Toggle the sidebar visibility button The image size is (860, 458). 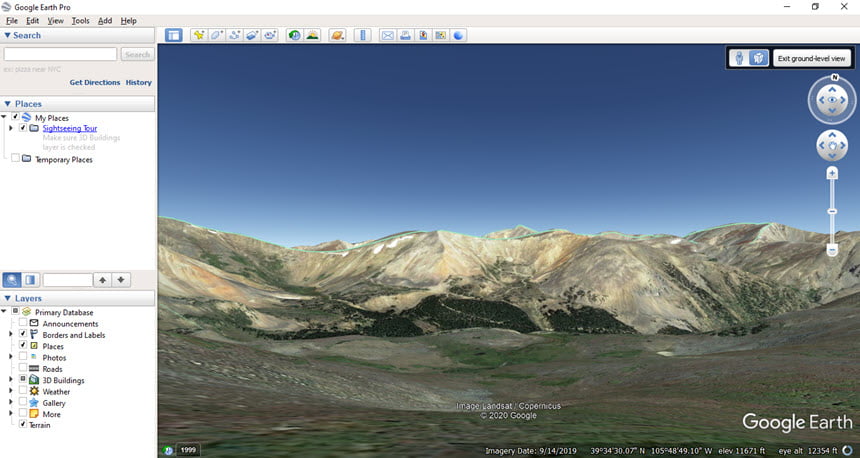(x=174, y=36)
